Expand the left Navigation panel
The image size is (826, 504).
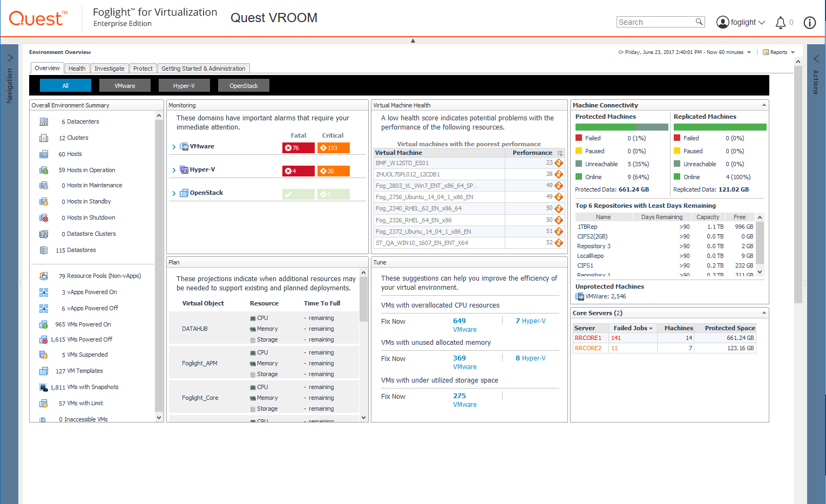point(10,58)
